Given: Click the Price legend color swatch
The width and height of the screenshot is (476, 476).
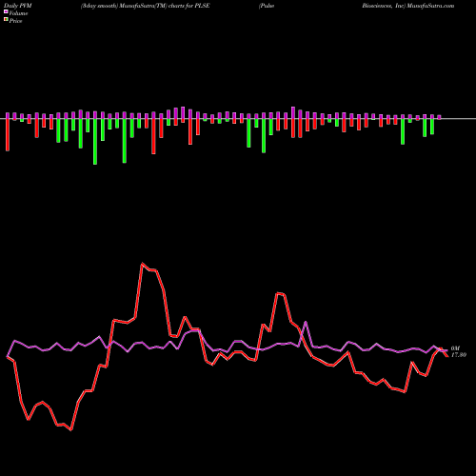Looking at the screenshot, I should coord(6,20).
